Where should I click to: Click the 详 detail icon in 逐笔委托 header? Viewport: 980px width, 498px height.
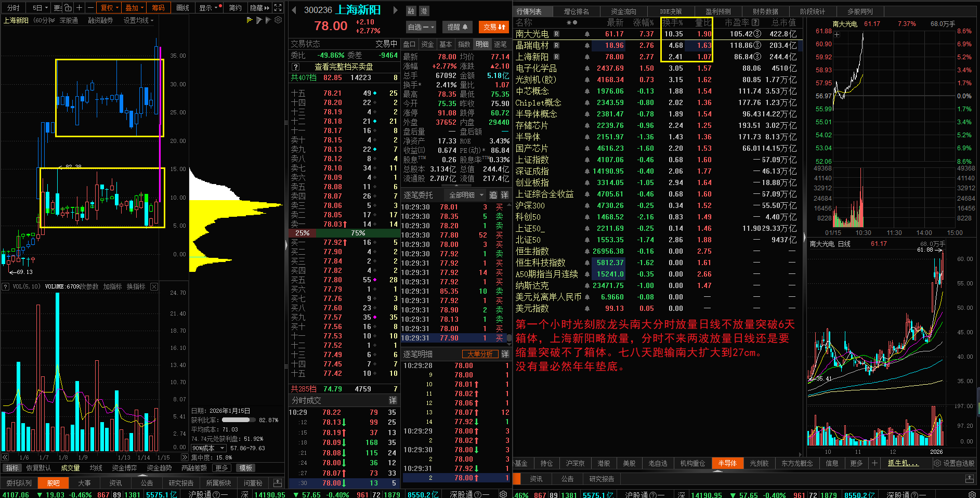[x=504, y=195]
